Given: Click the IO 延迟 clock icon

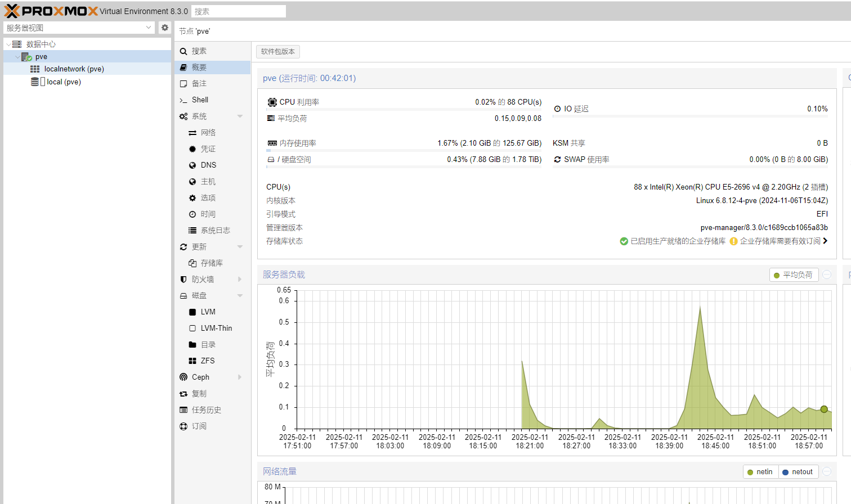Looking at the screenshot, I should (x=557, y=109).
